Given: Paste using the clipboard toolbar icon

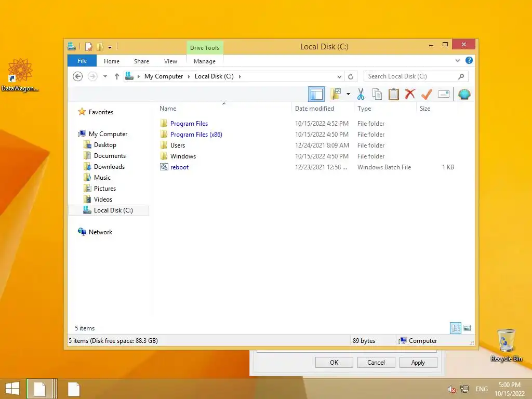Looking at the screenshot, I should coord(394,94).
